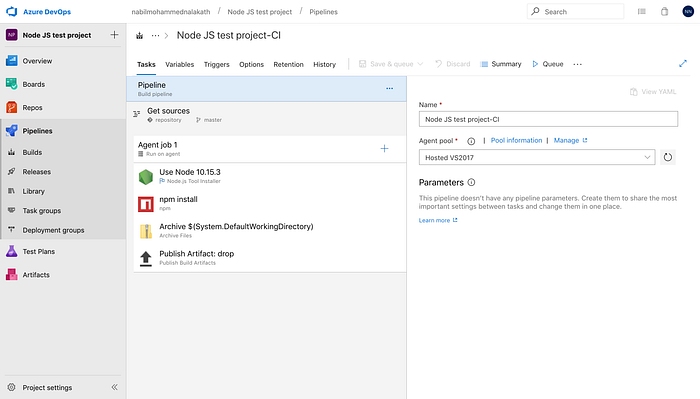This screenshot has height=399, width=700.
Task: Open the Agent pool dropdown
Action: [x=537, y=157]
